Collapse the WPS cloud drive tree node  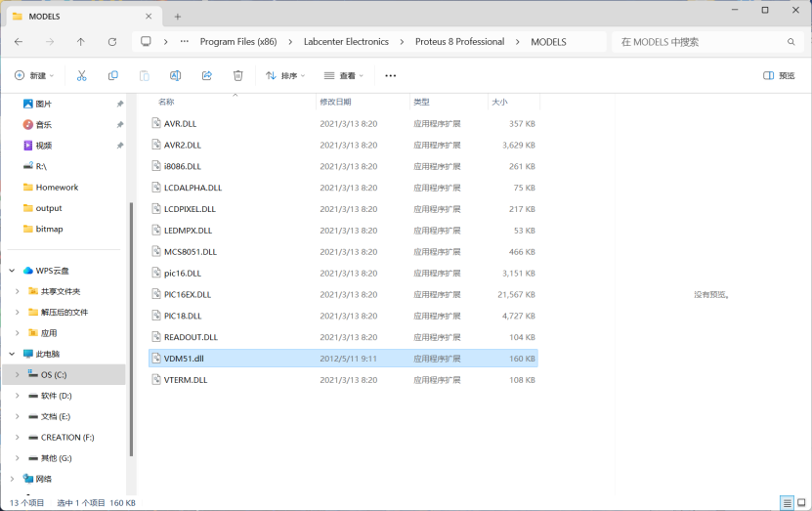coord(12,271)
